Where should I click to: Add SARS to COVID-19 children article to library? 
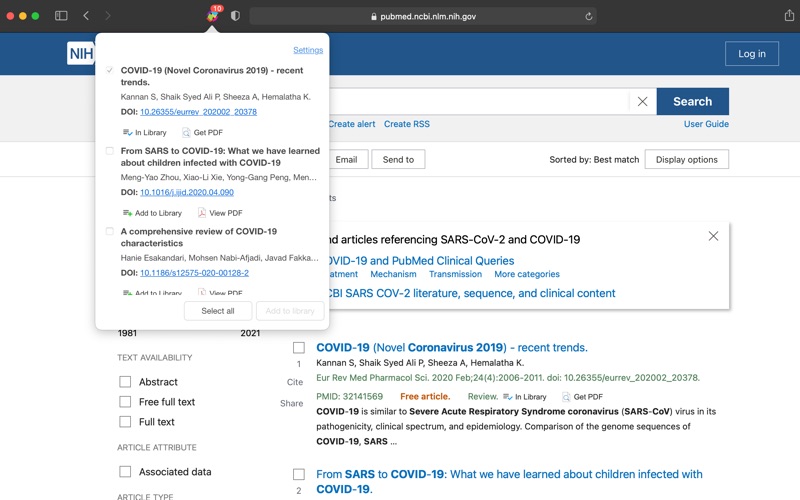(x=152, y=213)
